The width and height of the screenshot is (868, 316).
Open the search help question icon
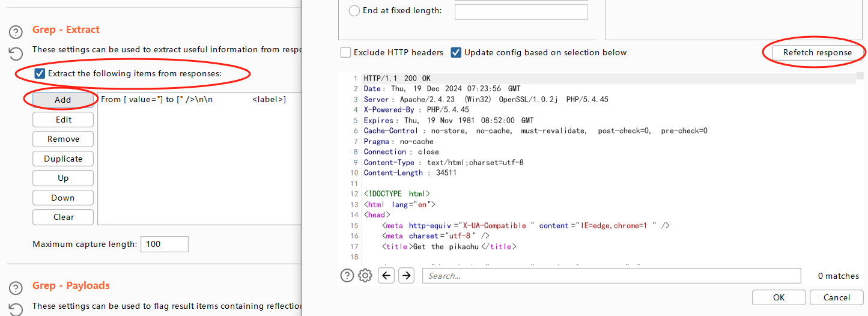tap(347, 276)
